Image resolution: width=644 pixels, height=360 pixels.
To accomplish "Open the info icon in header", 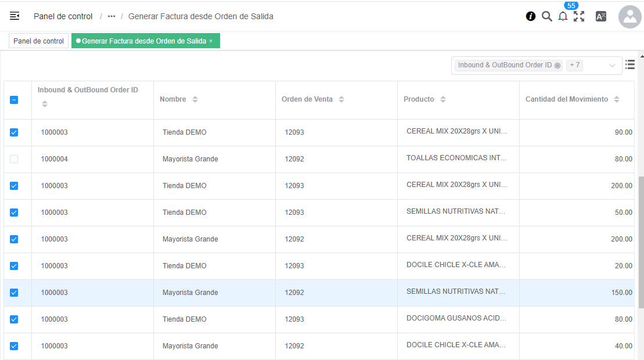I will point(530,16).
